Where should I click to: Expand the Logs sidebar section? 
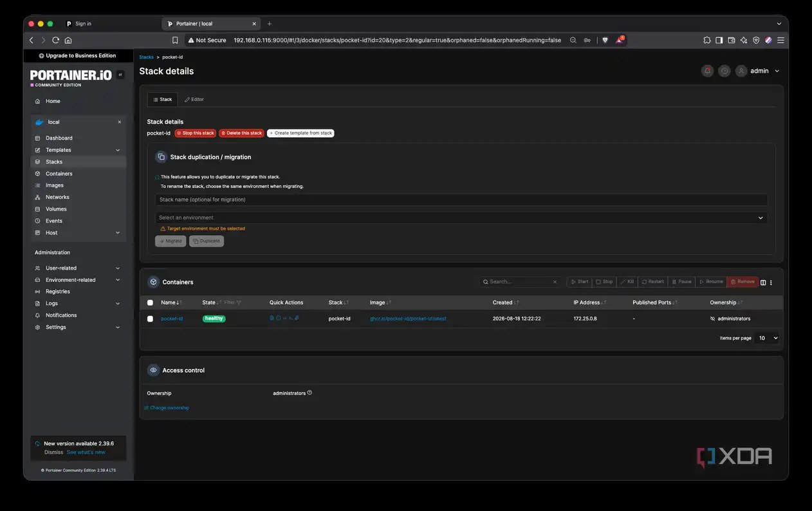[118, 304]
